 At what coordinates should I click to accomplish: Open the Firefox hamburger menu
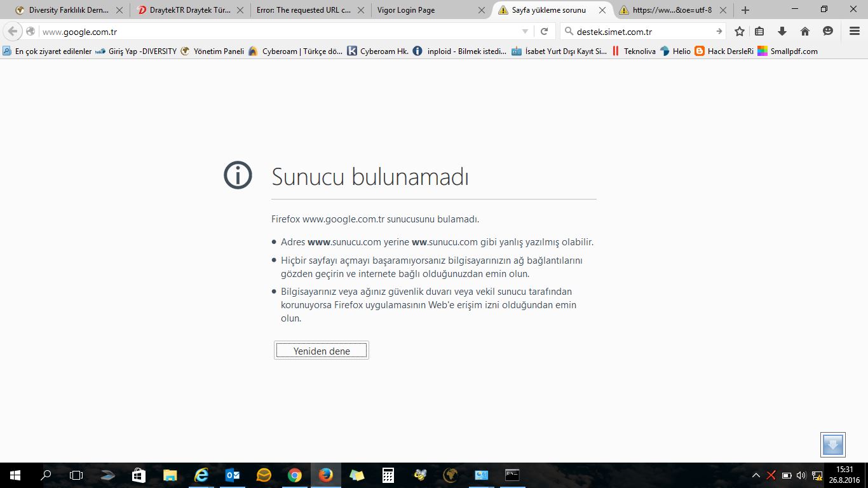[855, 32]
